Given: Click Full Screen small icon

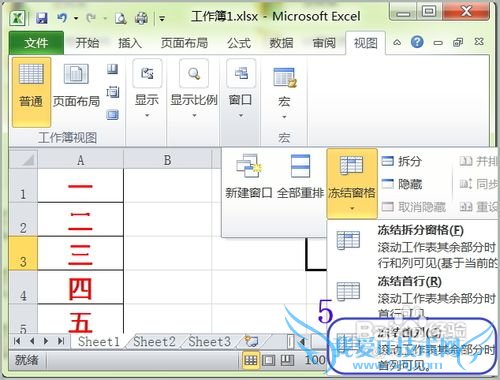Looking at the screenshot, I should click(113, 115).
